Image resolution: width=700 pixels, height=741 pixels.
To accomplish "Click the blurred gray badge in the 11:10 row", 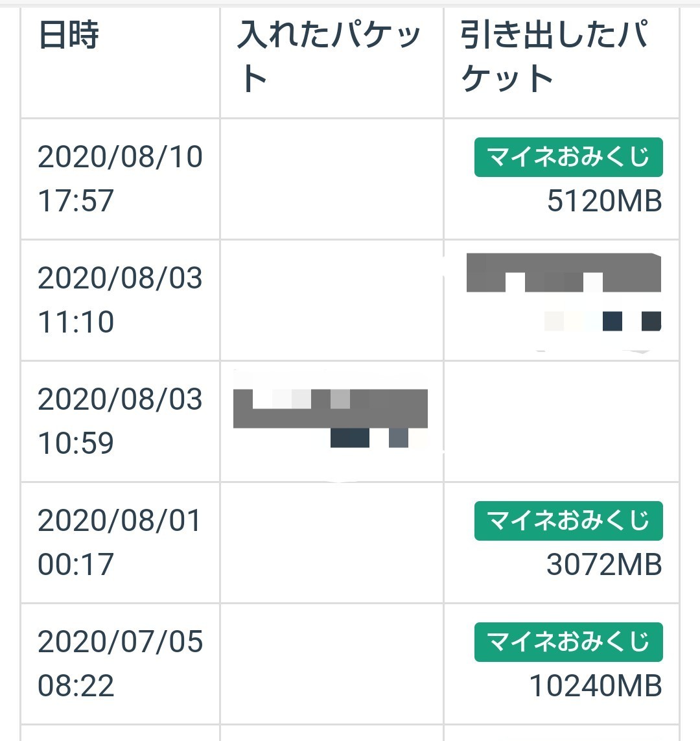I will point(563,274).
